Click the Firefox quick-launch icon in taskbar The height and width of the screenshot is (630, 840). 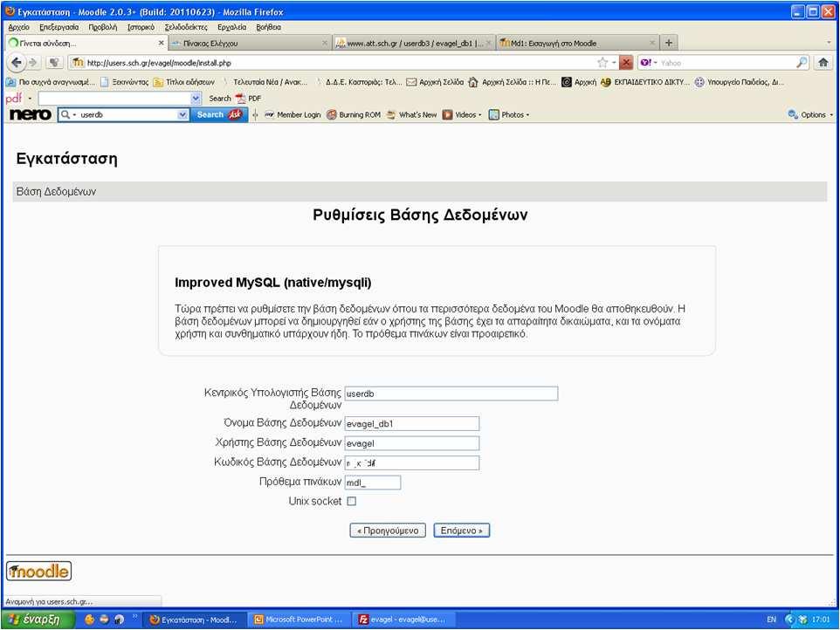(89, 620)
